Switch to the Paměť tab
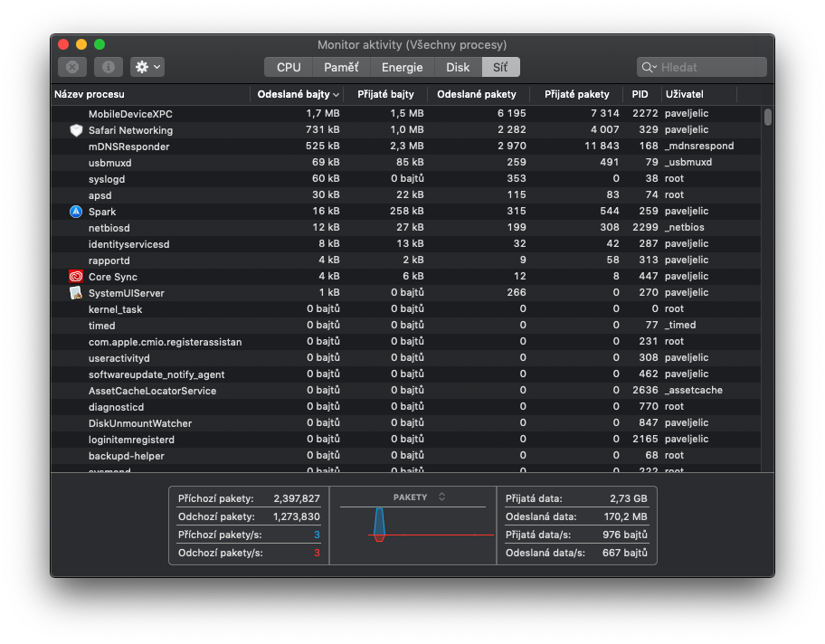Screen dimensions: 825x644 pyautogui.click(x=341, y=67)
